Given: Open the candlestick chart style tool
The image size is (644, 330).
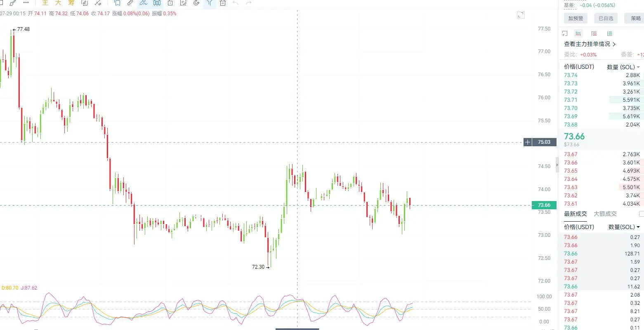Looking at the screenshot, I should click(x=157, y=3).
